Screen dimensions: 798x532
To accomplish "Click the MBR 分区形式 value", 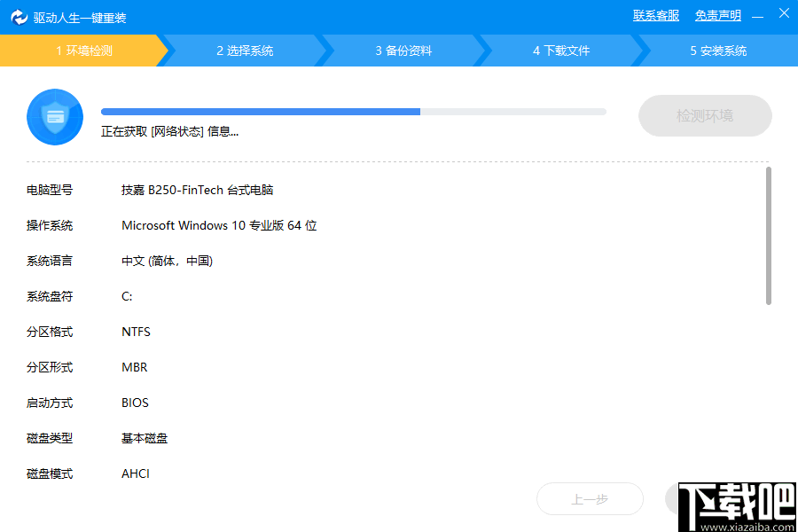I will 133,367.
